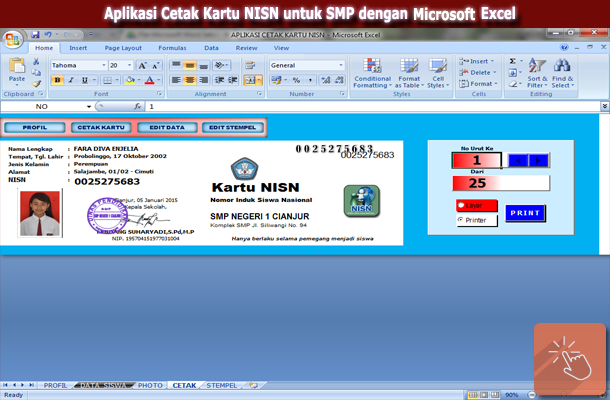The height and width of the screenshot is (400, 610).
Task: Click the AutoSum sigma icon
Action: [x=513, y=61]
